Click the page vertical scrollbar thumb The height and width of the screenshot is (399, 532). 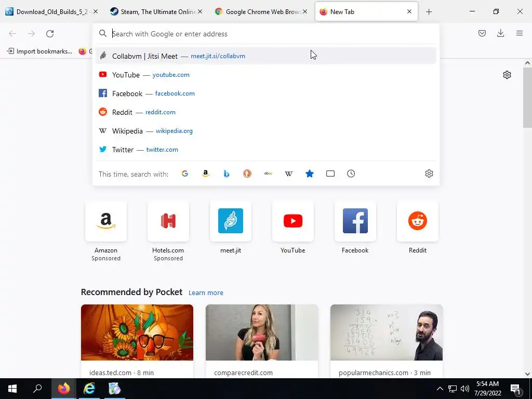tap(527, 97)
